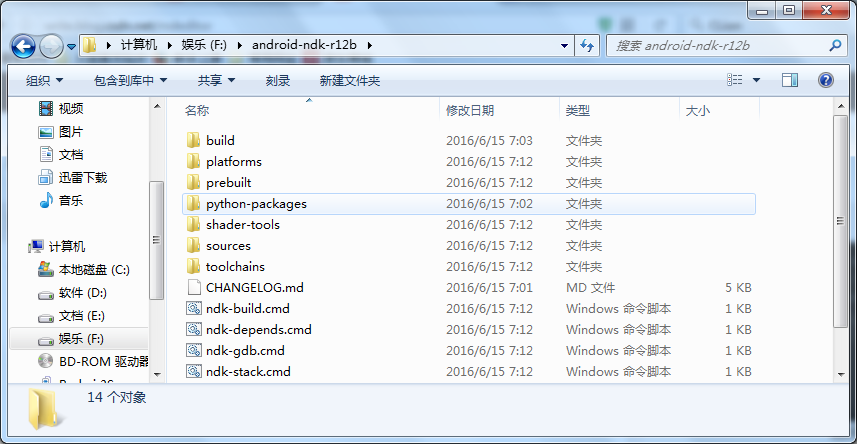Click file list scrollbar up arrow

pyautogui.click(x=841, y=107)
